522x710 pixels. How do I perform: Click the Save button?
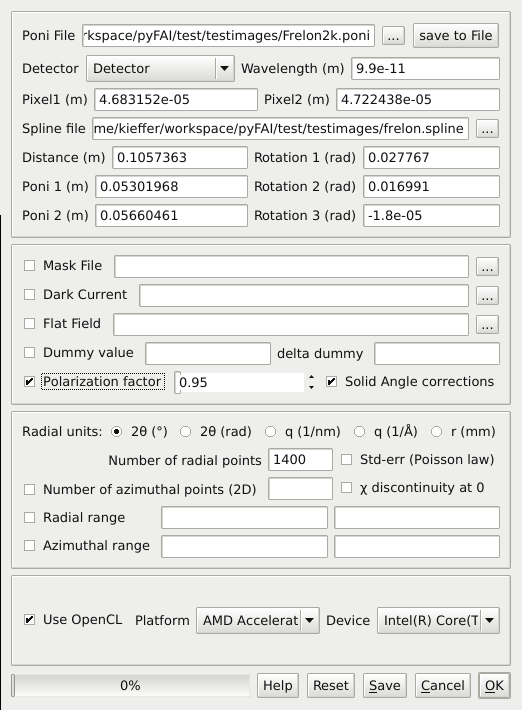385,686
